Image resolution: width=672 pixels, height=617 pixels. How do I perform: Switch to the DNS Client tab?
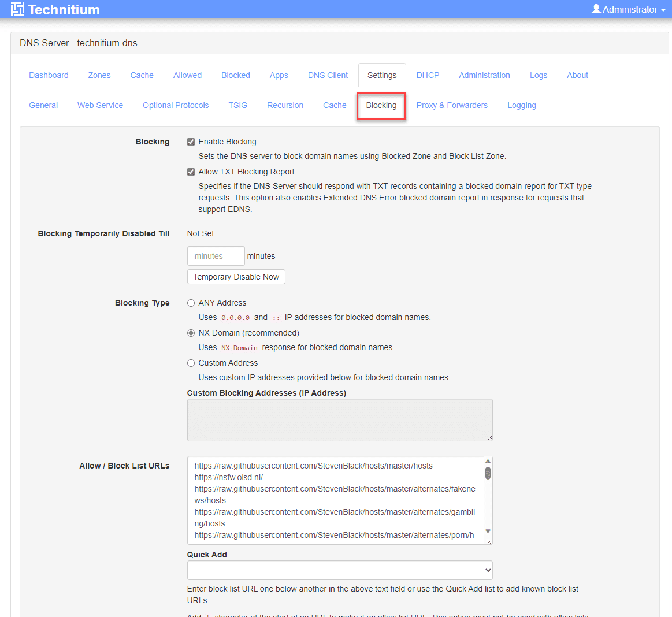click(328, 76)
